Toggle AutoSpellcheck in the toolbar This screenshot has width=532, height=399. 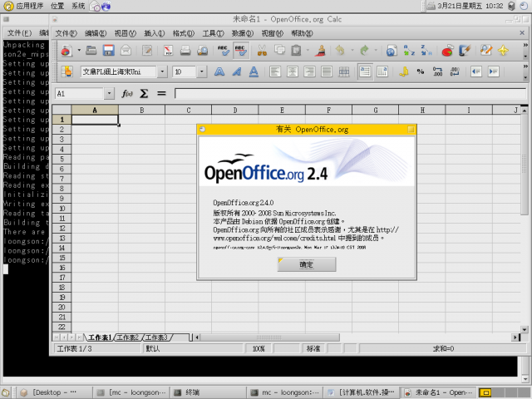[x=240, y=51]
